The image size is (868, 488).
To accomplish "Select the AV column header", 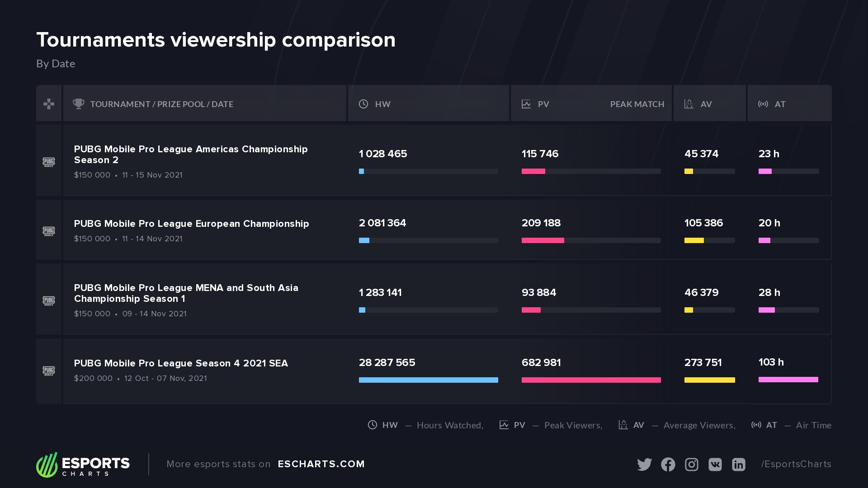I will (706, 104).
